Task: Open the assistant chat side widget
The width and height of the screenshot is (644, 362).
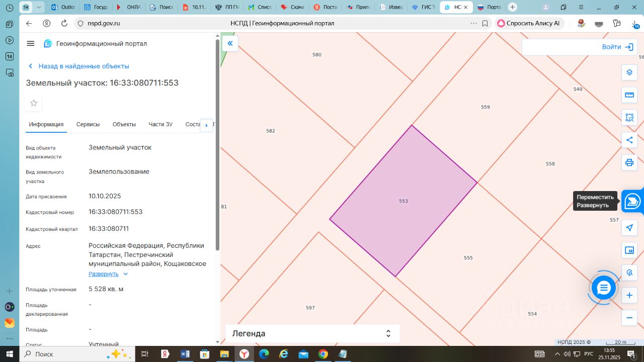Action: tap(633, 201)
